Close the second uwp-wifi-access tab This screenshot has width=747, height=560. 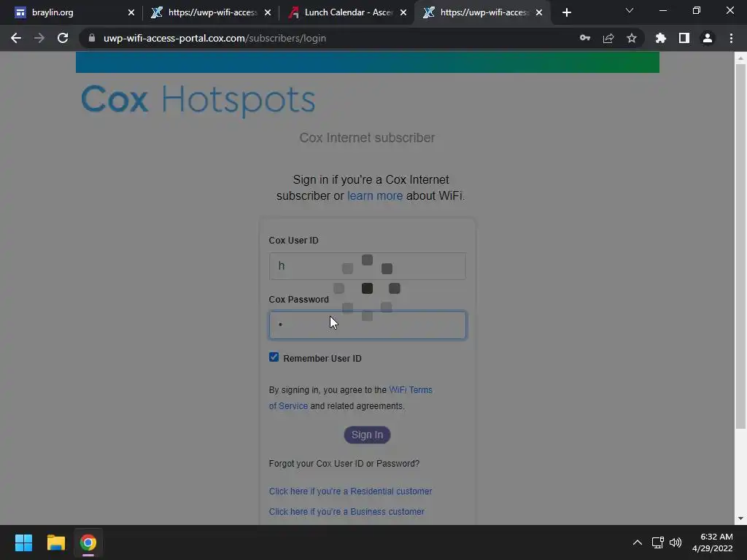coord(268,12)
